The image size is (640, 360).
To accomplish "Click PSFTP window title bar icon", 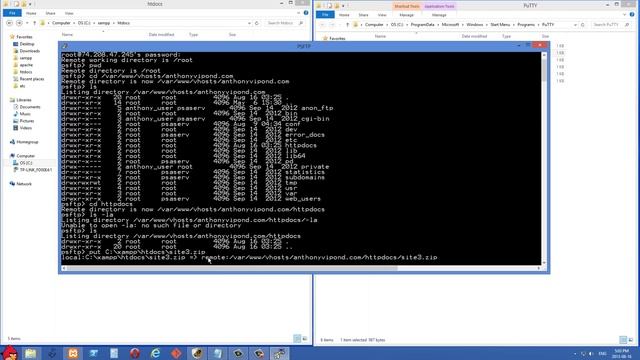I will pos(65,46).
